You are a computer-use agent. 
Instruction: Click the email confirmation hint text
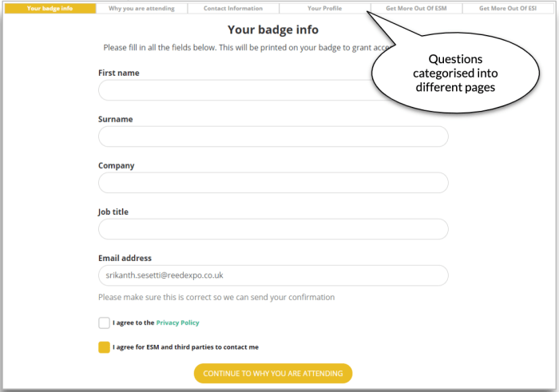(216, 297)
